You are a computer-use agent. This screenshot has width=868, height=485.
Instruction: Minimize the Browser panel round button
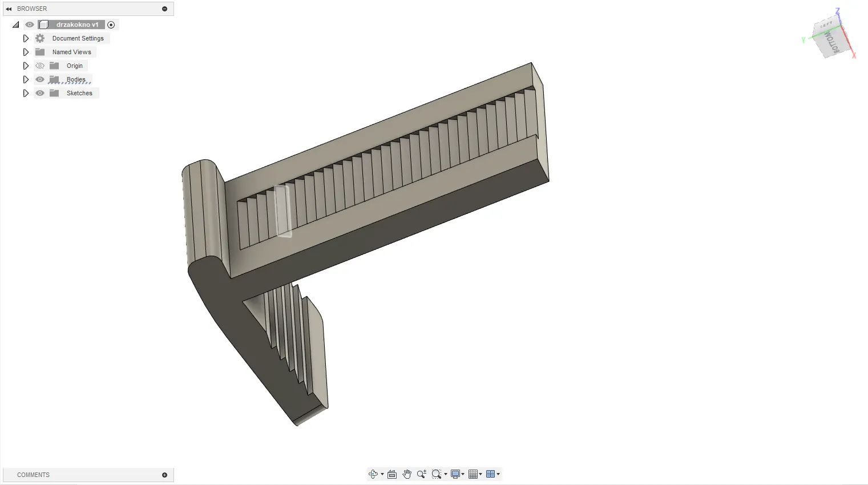coord(164,9)
